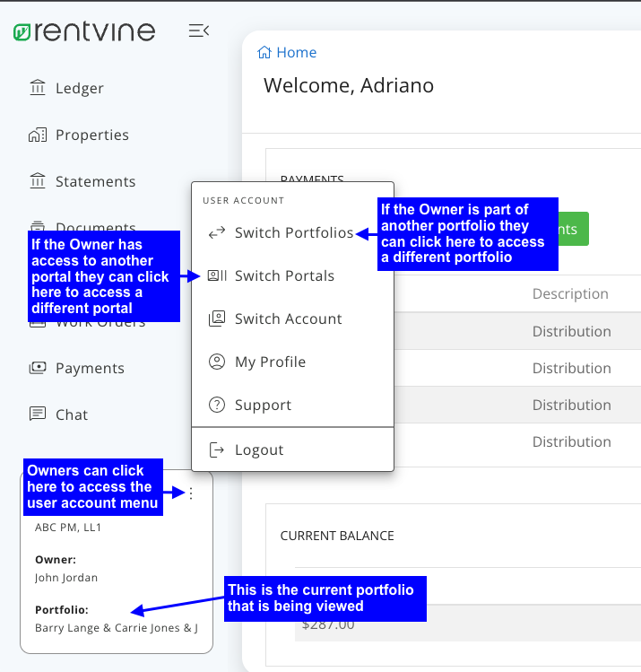641x672 pixels.
Task: Open Support from the user account menu
Action: click(263, 406)
